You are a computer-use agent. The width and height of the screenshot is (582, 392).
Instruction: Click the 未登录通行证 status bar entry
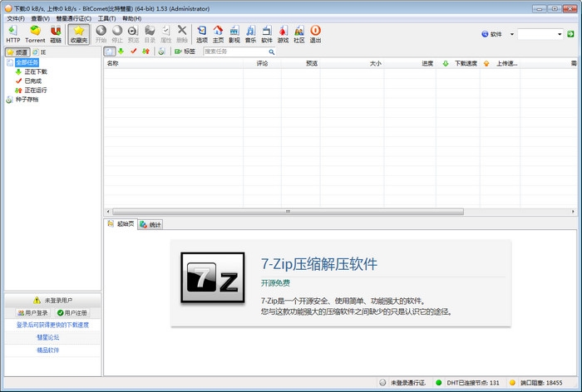pos(402,383)
